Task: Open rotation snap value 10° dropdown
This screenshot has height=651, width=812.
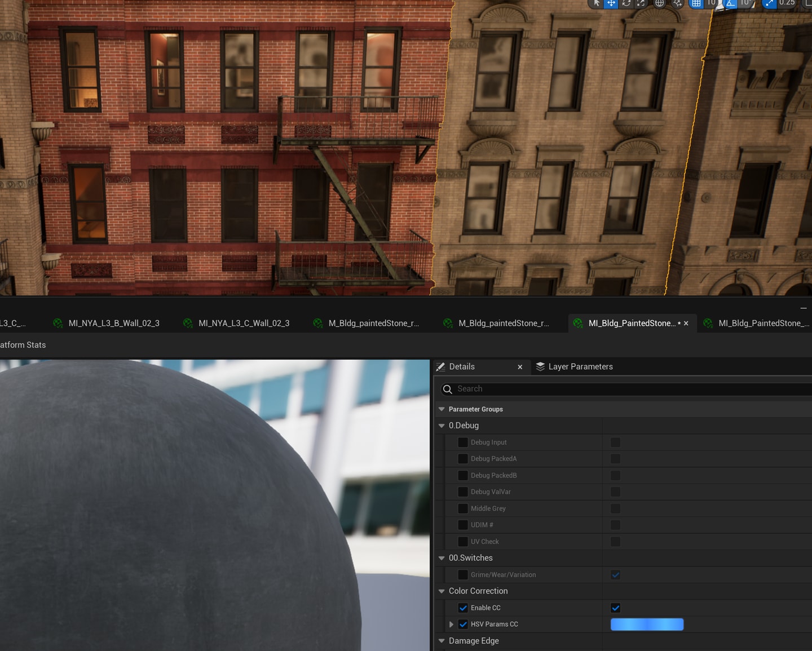Action: 745,3
